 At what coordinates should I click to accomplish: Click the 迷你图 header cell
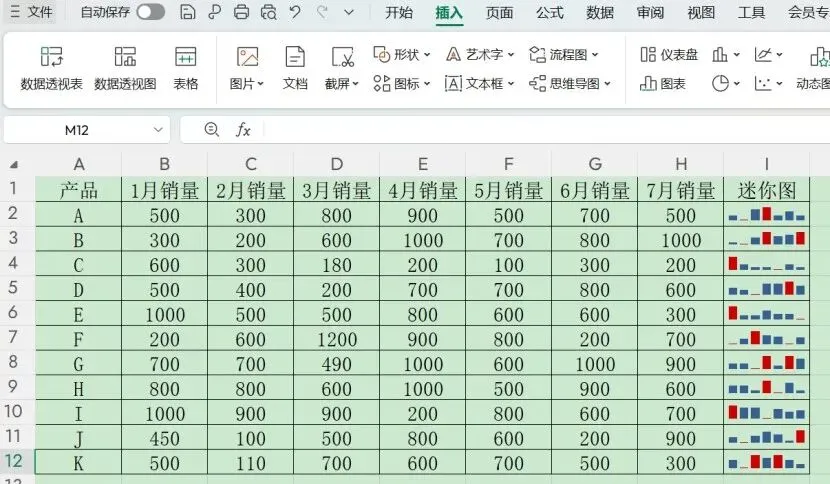(x=766, y=190)
